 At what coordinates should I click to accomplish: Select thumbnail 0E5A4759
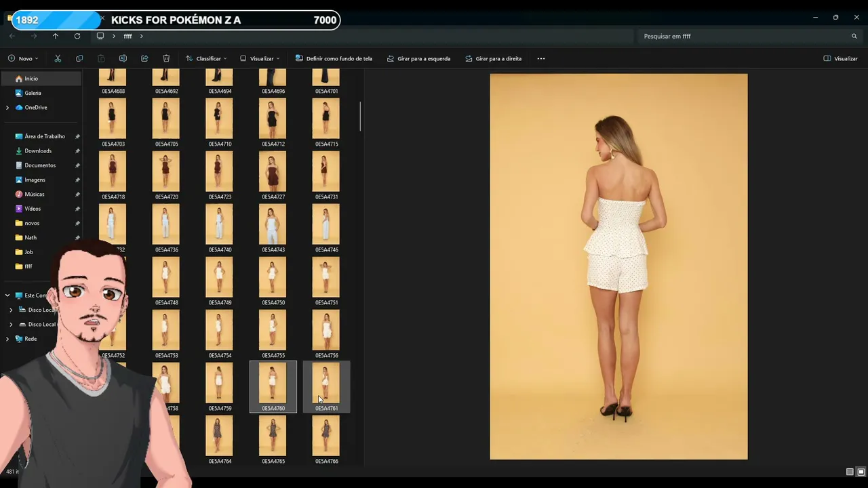click(220, 387)
